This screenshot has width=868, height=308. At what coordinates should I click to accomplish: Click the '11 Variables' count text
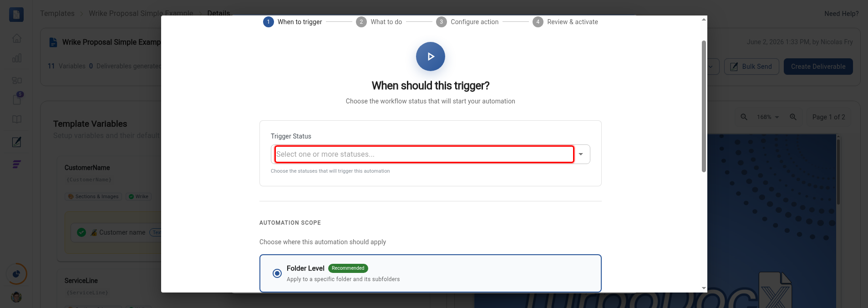click(66, 66)
